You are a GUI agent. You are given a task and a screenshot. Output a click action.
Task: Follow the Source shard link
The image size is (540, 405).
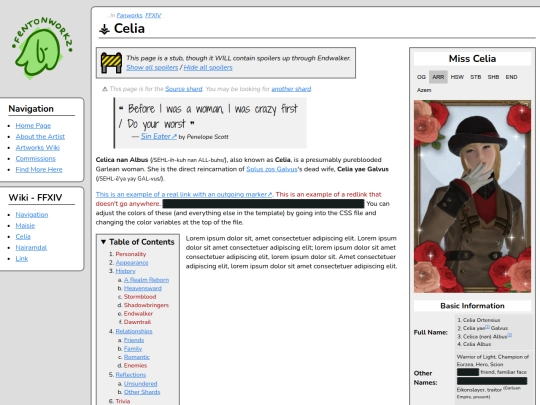(184, 89)
